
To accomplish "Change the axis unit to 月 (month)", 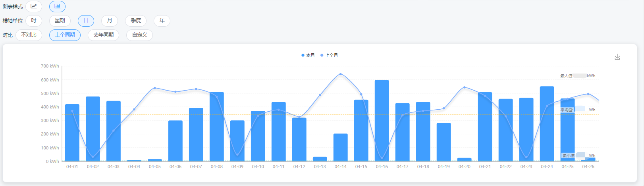I will (110, 21).
